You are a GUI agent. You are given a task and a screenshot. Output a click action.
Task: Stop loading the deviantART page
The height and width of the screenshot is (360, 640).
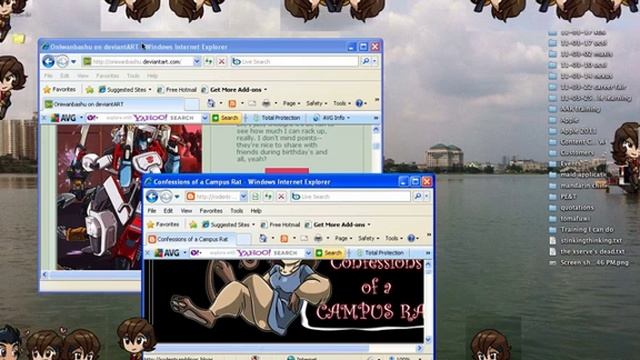click(222, 62)
